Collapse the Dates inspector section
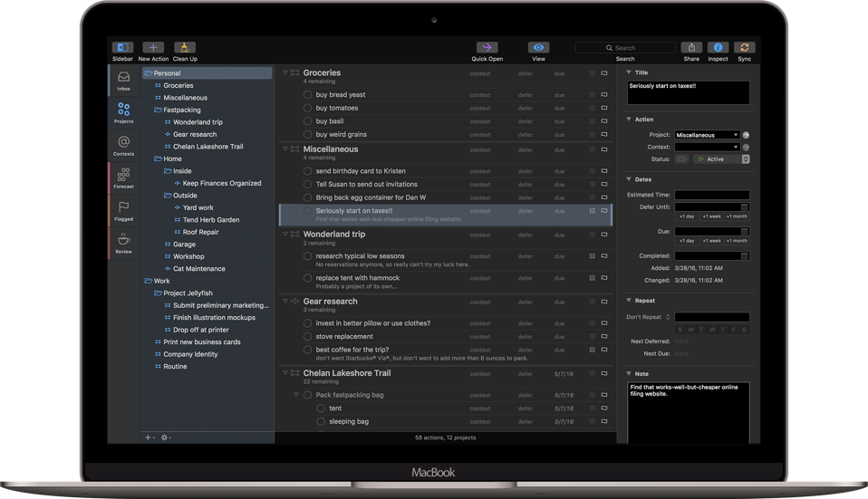Viewport: 868px width, 499px height. pyautogui.click(x=629, y=179)
